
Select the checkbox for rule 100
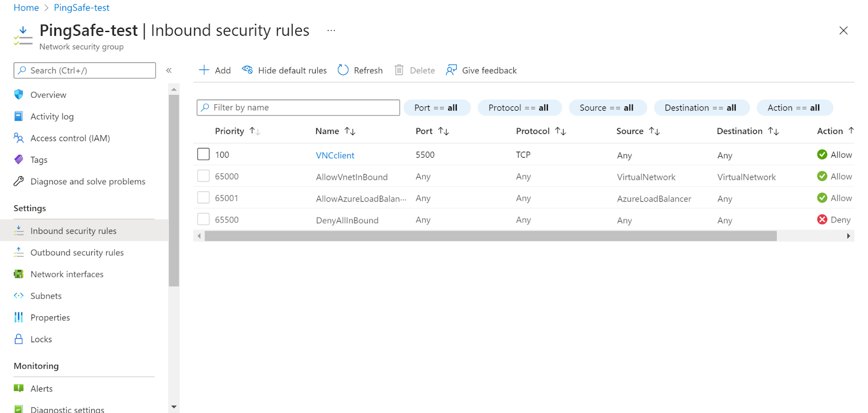[x=203, y=154]
